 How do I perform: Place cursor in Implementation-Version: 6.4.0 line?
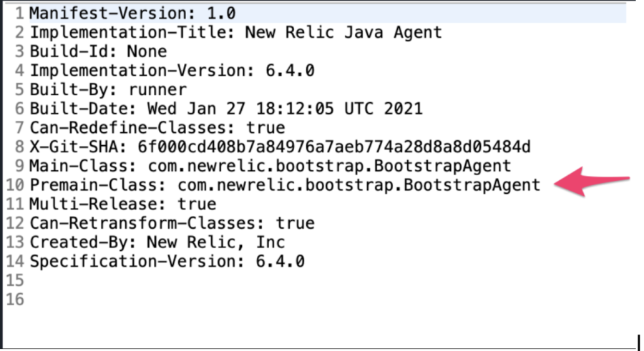pyautogui.click(x=172, y=71)
